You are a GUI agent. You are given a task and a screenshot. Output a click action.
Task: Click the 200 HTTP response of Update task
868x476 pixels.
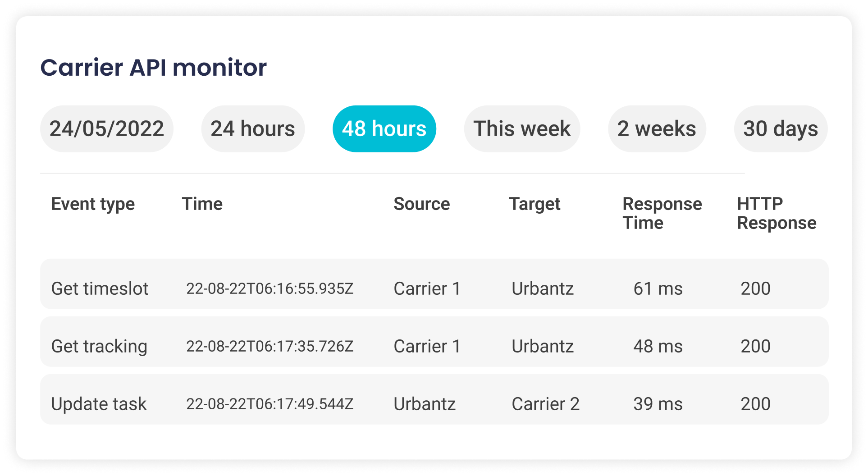pyautogui.click(x=756, y=403)
